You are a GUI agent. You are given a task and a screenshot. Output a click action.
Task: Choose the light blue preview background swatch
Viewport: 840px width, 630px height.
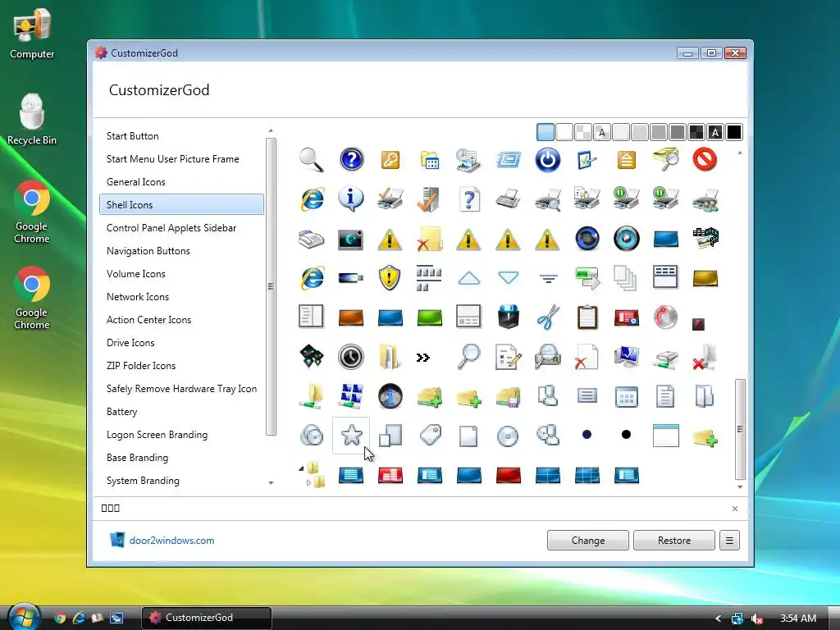click(546, 132)
